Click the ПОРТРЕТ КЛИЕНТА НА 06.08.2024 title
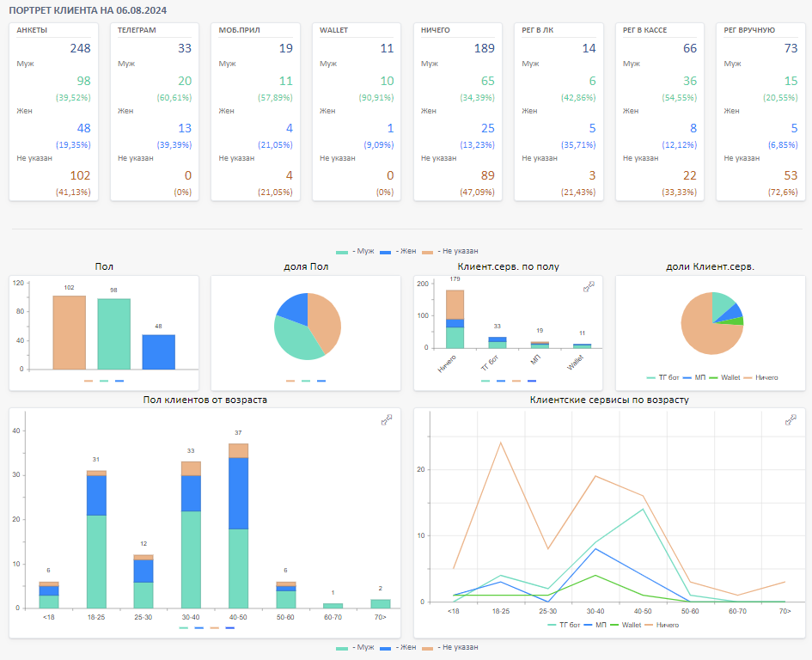Screen dimensions: 812x660 (88, 10)
